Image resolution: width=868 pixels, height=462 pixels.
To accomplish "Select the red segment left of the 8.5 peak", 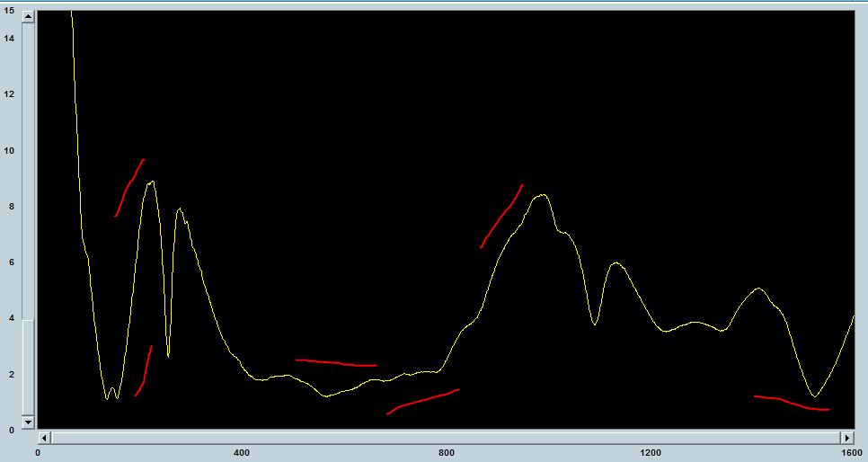I will pos(501,217).
